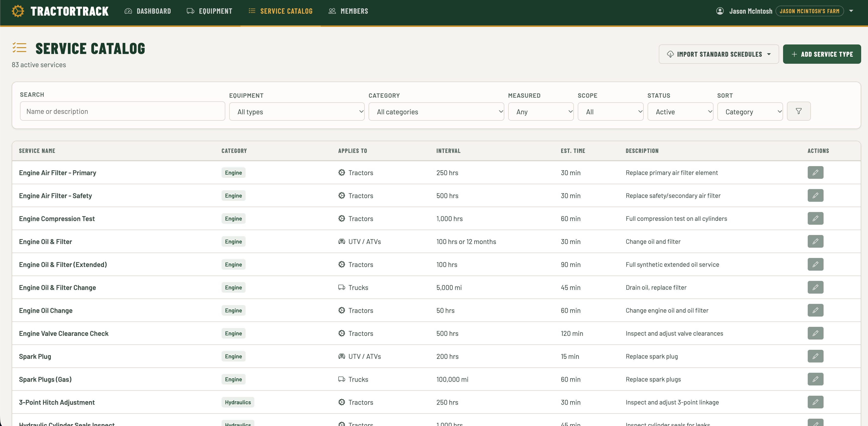
Task: Click the TractorTrack brand name link
Action: tap(69, 11)
